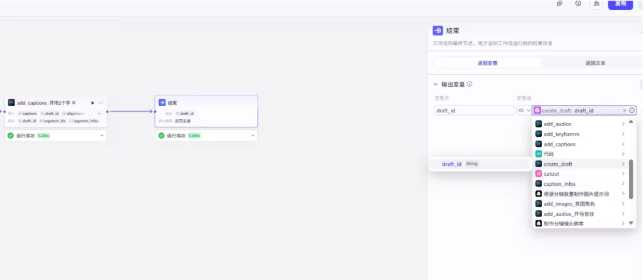
Task: Expand add_captions node run result
Action: [x=102, y=136]
